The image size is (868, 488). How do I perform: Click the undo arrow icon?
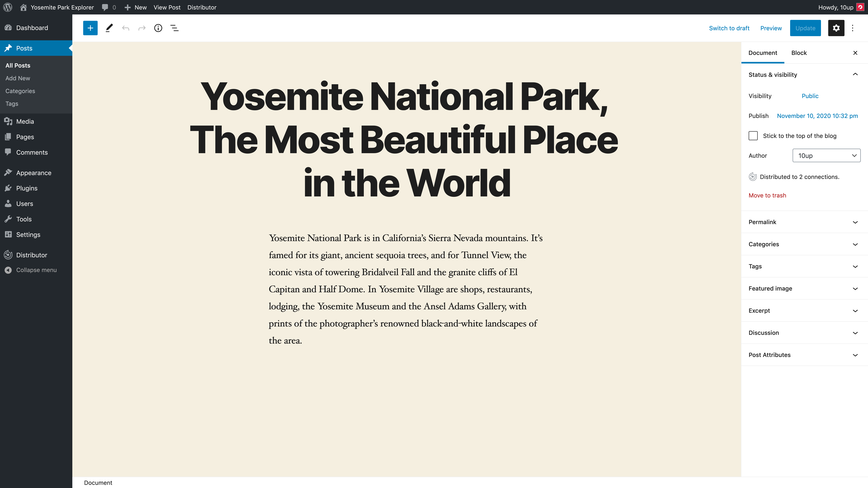[126, 28]
